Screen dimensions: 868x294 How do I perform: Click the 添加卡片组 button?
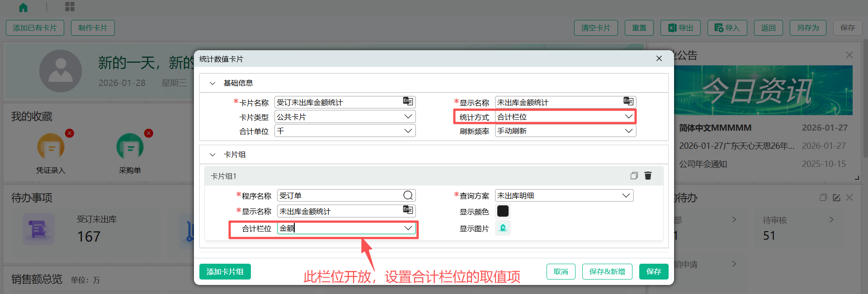(x=225, y=272)
